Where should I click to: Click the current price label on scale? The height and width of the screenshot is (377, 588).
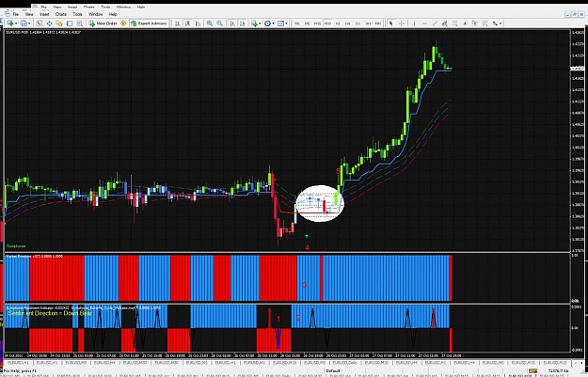(x=578, y=69)
